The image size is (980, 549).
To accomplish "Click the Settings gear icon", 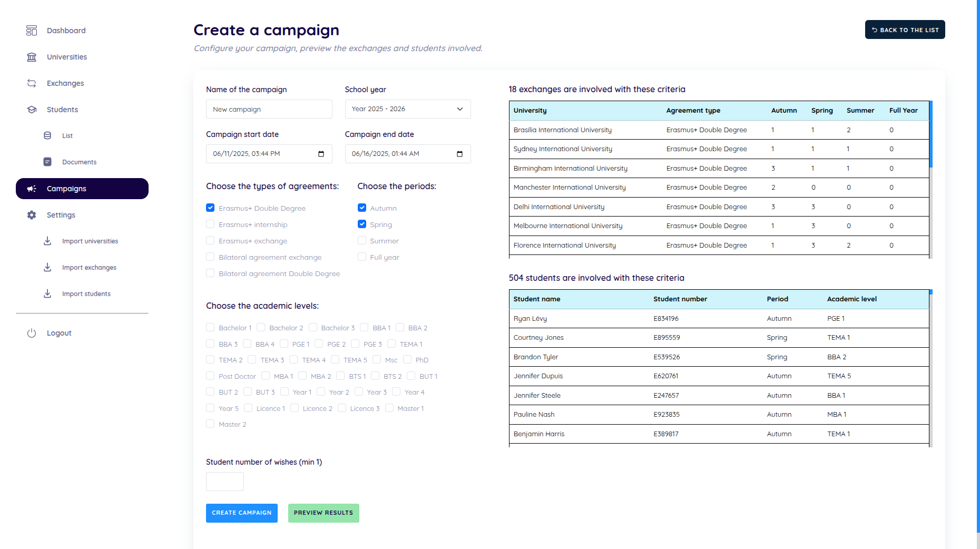I will pyautogui.click(x=32, y=215).
